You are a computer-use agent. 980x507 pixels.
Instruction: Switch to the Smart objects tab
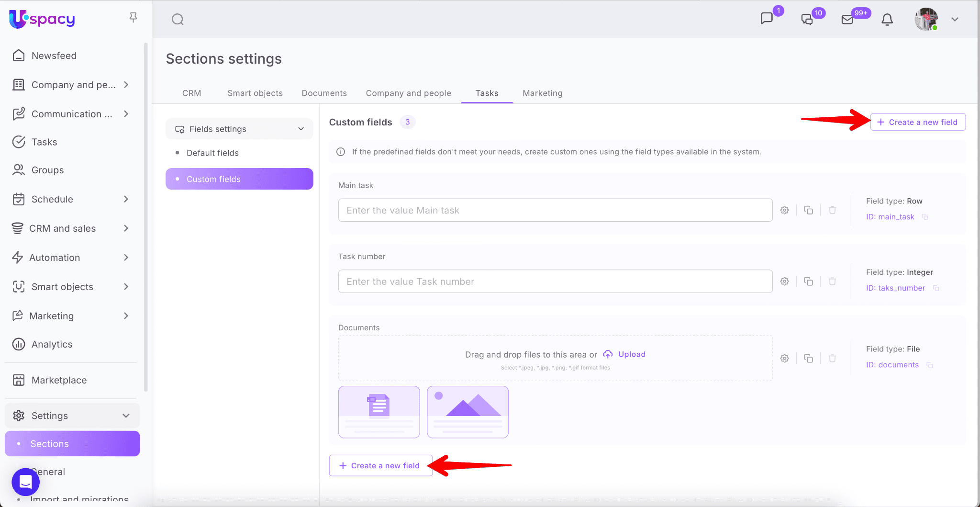255,93
